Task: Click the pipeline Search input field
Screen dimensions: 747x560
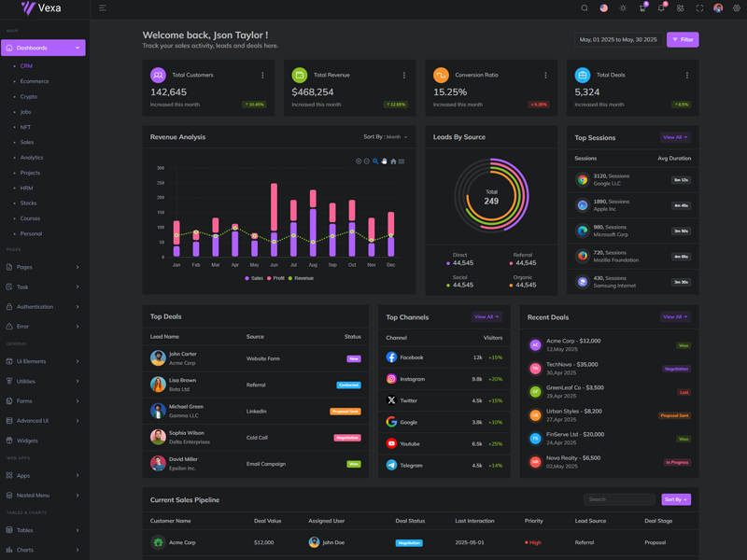Action: [x=619, y=499]
